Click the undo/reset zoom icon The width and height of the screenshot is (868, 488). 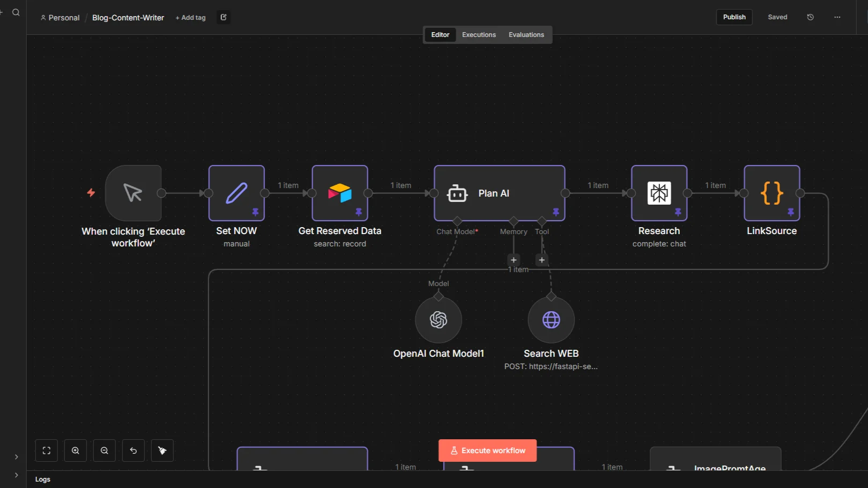pyautogui.click(x=133, y=451)
